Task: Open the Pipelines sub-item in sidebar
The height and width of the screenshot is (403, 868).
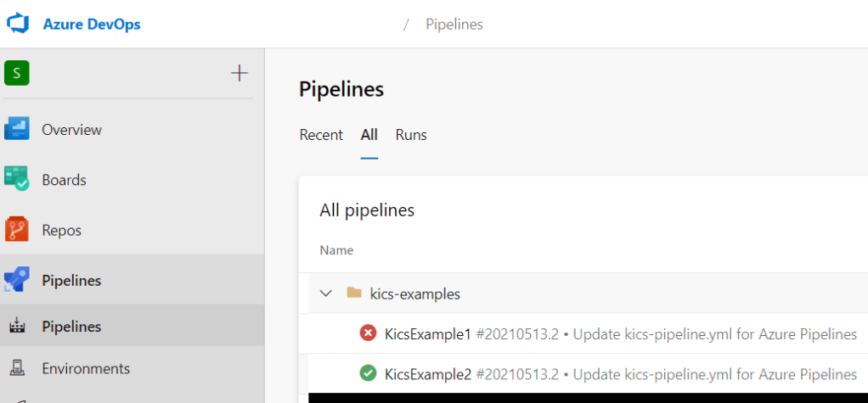Action: (x=71, y=327)
